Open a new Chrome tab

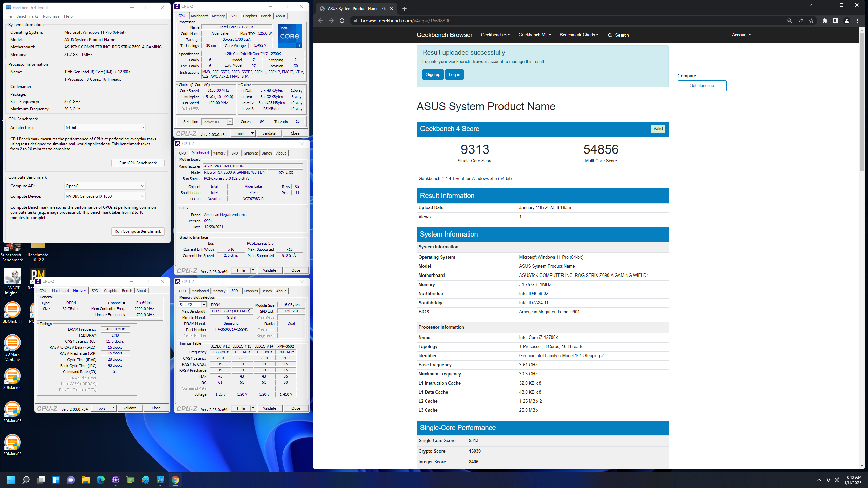click(405, 9)
